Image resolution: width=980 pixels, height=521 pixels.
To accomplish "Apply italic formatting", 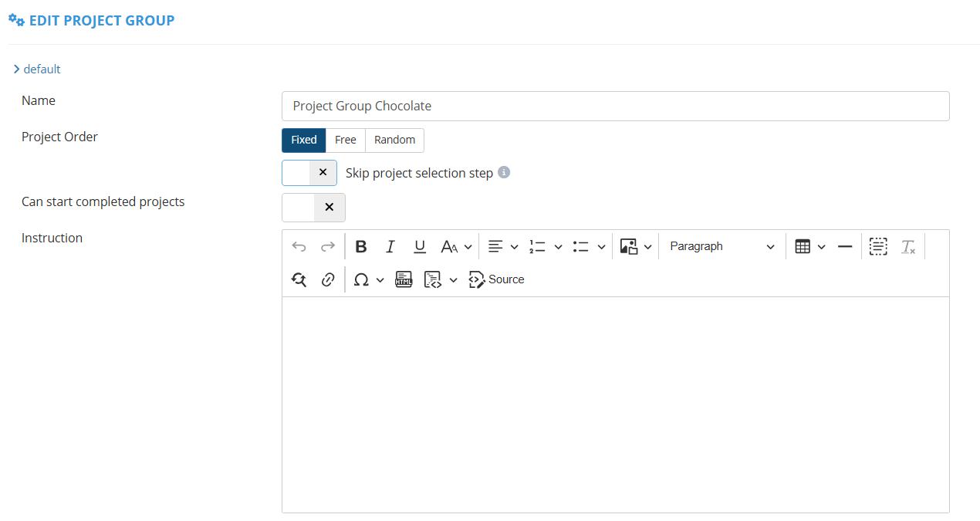I will (390, 247).
